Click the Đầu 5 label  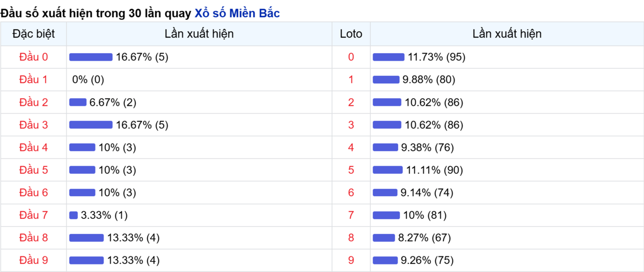33,170
